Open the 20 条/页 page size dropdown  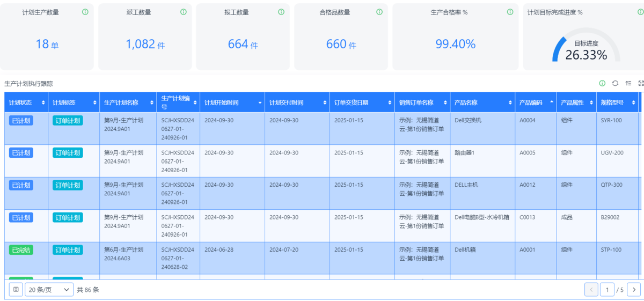click(x=49, y=290)
